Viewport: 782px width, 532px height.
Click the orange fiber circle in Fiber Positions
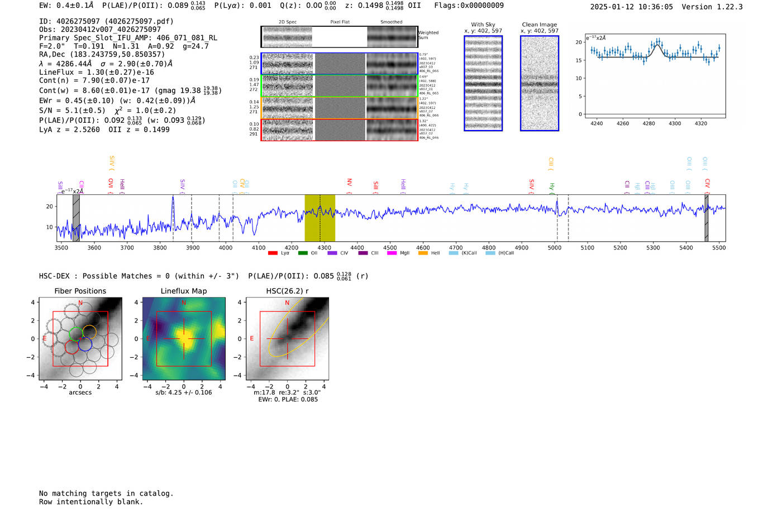coord(89,332)
